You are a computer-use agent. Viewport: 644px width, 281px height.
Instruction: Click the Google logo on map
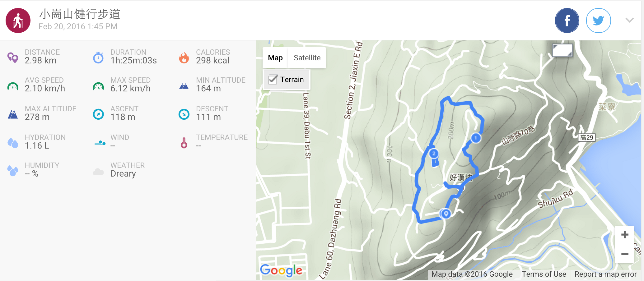[x=281, y=270]
